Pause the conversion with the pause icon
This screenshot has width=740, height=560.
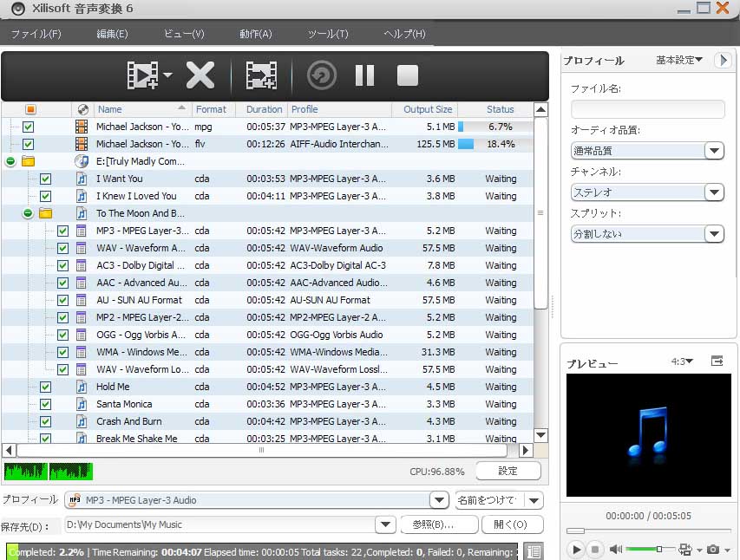[364, 75]
